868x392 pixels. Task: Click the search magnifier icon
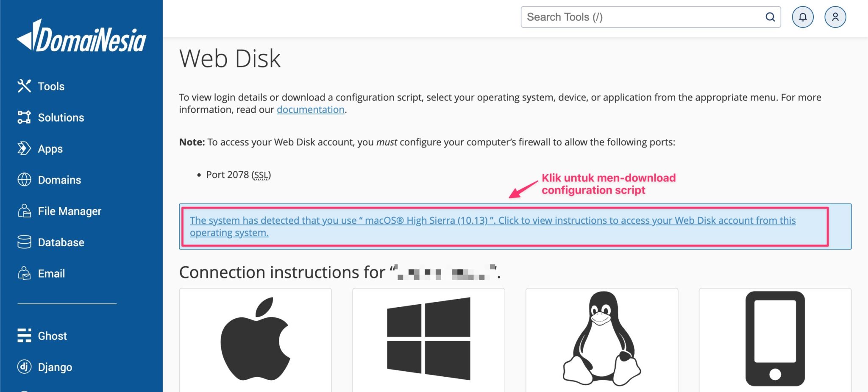770,17
